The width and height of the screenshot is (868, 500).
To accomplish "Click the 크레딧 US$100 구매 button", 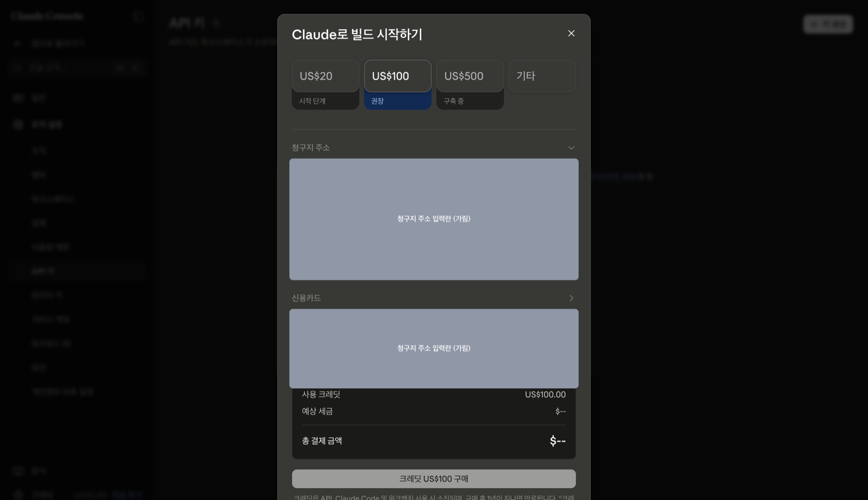I will [x=434, y=479].
